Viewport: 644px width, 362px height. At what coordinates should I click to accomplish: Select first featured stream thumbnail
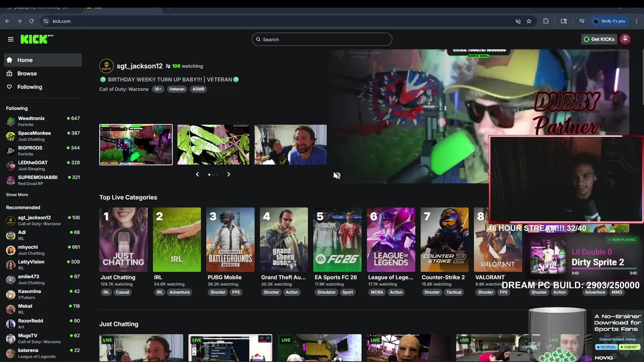coord(136,145)
